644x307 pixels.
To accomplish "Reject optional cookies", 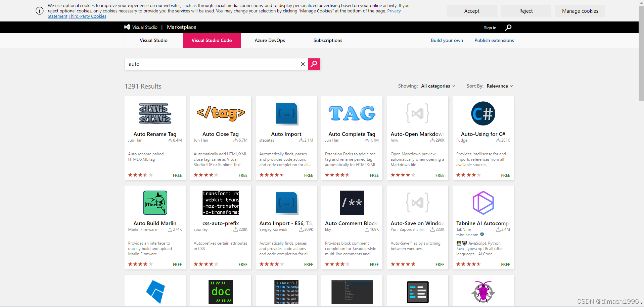I will [526, 11].
